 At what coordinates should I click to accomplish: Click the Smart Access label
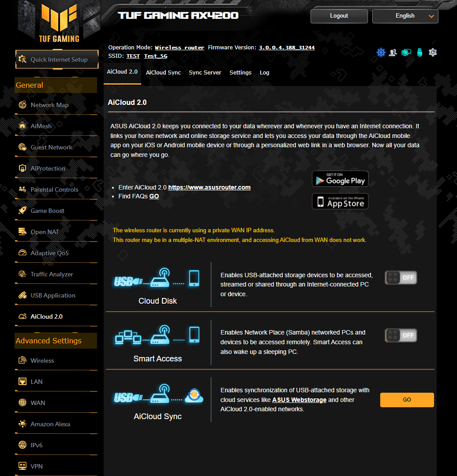(x=158, y=358)
